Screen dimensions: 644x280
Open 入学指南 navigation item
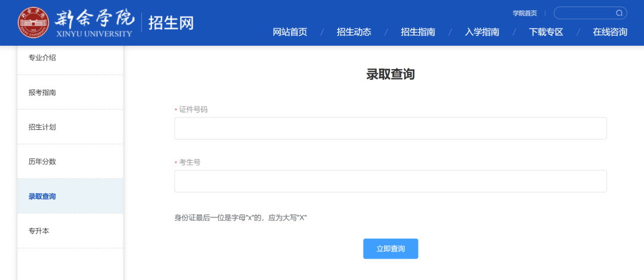coord(482,32)
